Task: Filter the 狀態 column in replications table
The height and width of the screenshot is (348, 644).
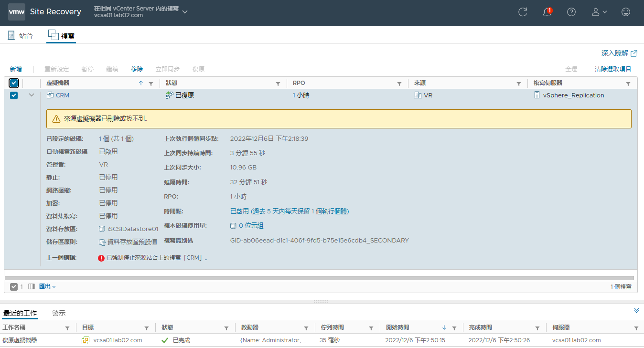Action: pyautogui.click(x=278, y=84)
